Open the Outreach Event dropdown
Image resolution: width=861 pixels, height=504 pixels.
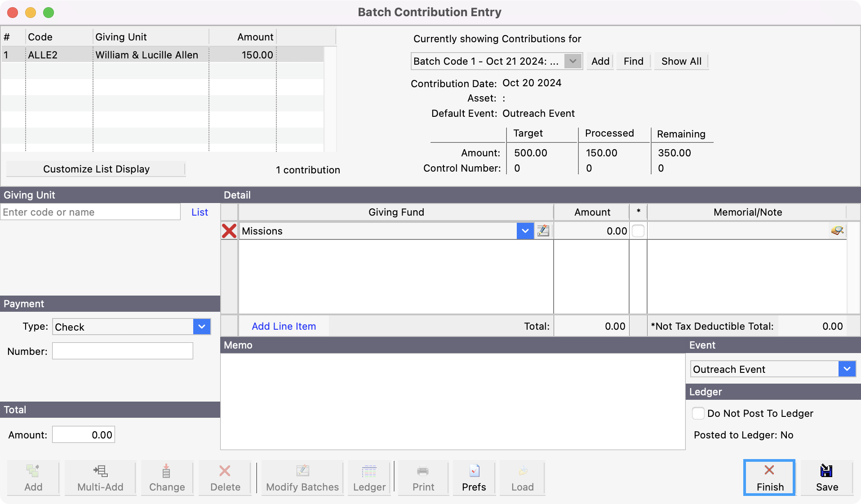pos(847,369)
